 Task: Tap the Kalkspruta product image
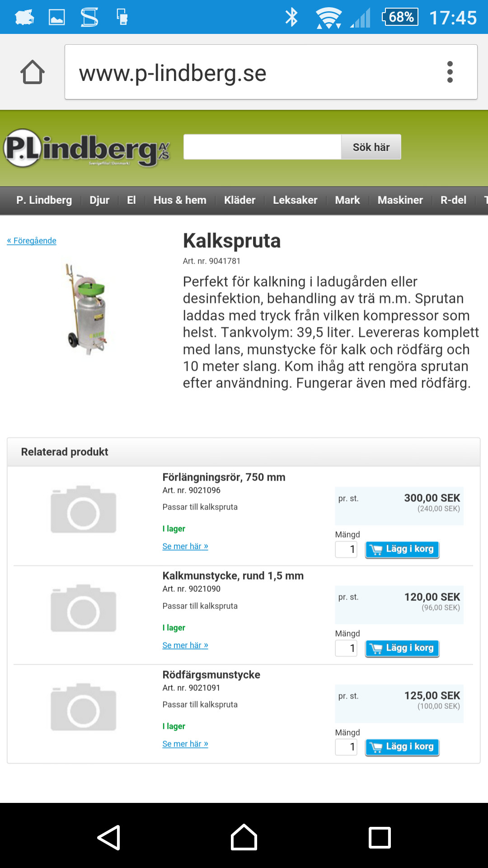[x=87, y=309]
